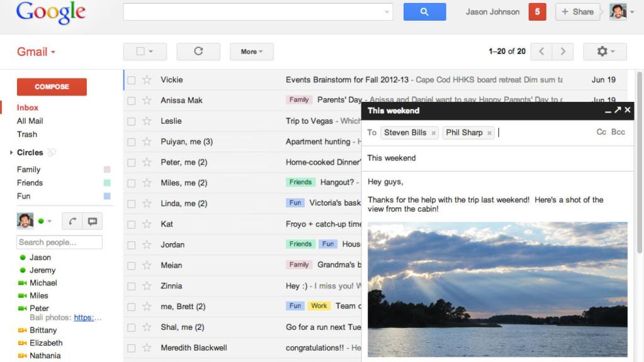The width and height of the screenshot is (644, 362).
Task: Click the phone call icon in chat
Action: [73, 221]
